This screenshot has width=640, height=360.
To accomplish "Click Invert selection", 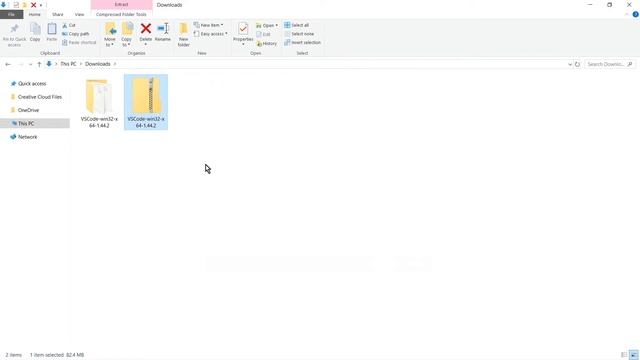I will [x=302, y=42].
